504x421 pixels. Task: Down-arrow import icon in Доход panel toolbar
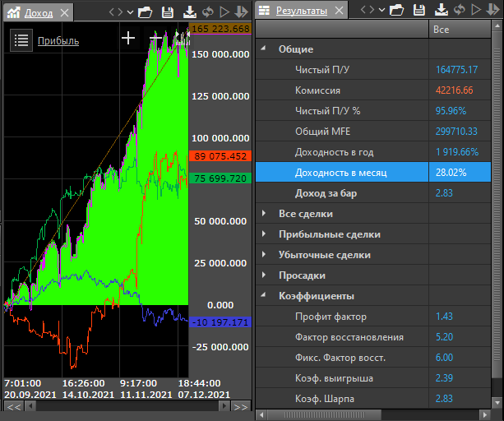click(241, 12)
